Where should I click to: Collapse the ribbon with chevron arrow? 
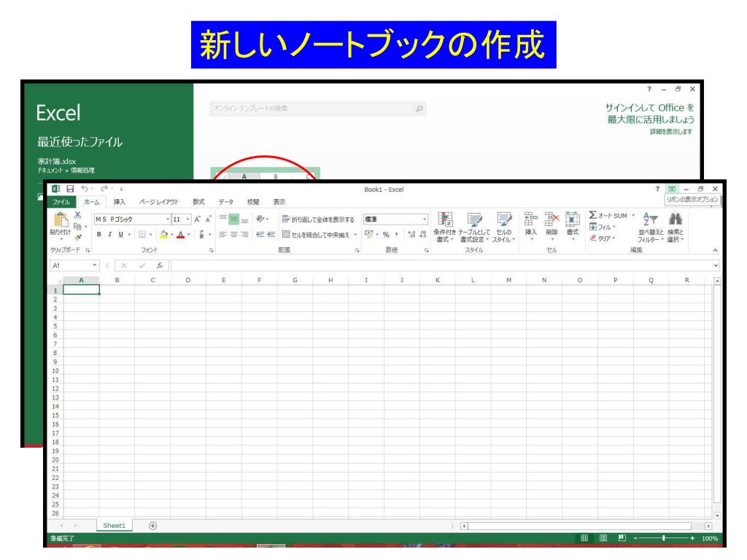tap(715, 250)
